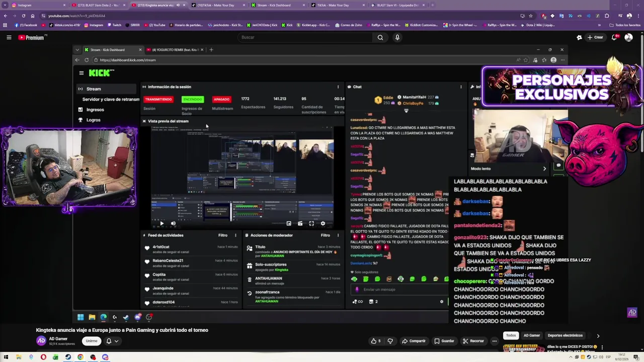Open Chrome from the Windows taskbar

pos(80,357)
